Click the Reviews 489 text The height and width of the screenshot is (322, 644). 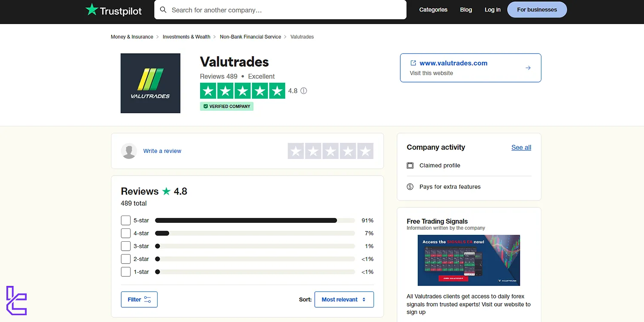(x=219, y=76)
